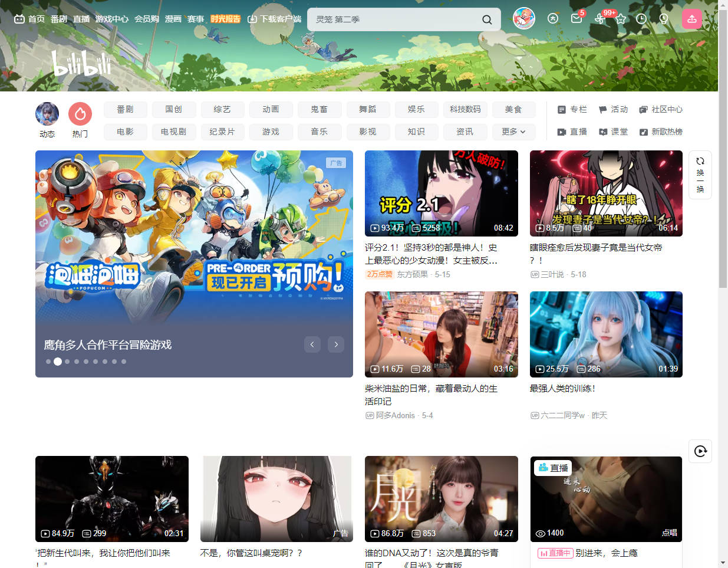This screenshot has height=568, width=728.
Task: Select the 影视 channel button
Action: [368, 132]
